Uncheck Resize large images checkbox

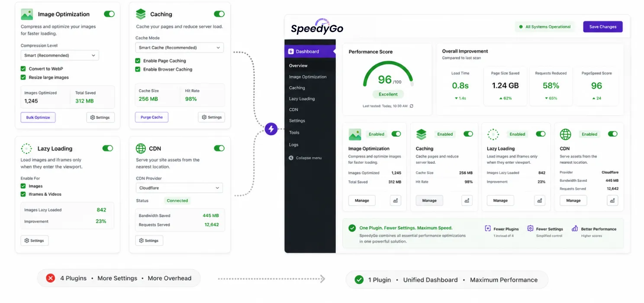click(23, 77)
